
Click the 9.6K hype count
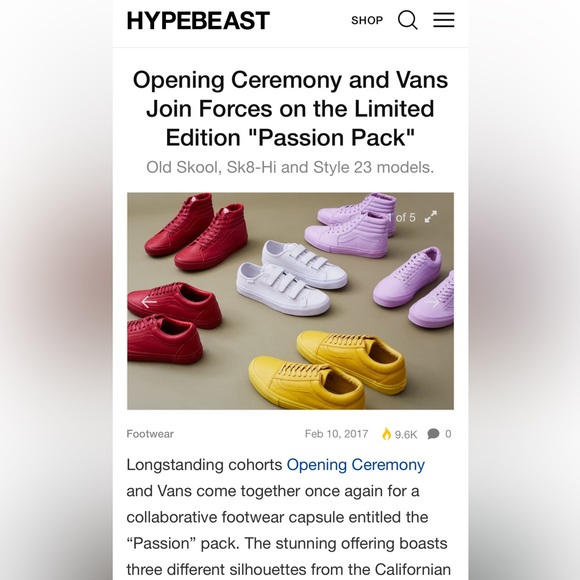point(406,434)
